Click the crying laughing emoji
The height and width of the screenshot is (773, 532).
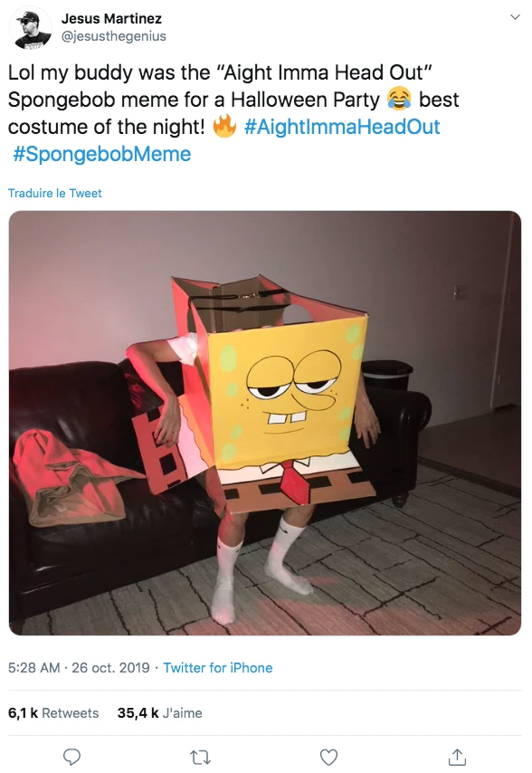point(399,100)
